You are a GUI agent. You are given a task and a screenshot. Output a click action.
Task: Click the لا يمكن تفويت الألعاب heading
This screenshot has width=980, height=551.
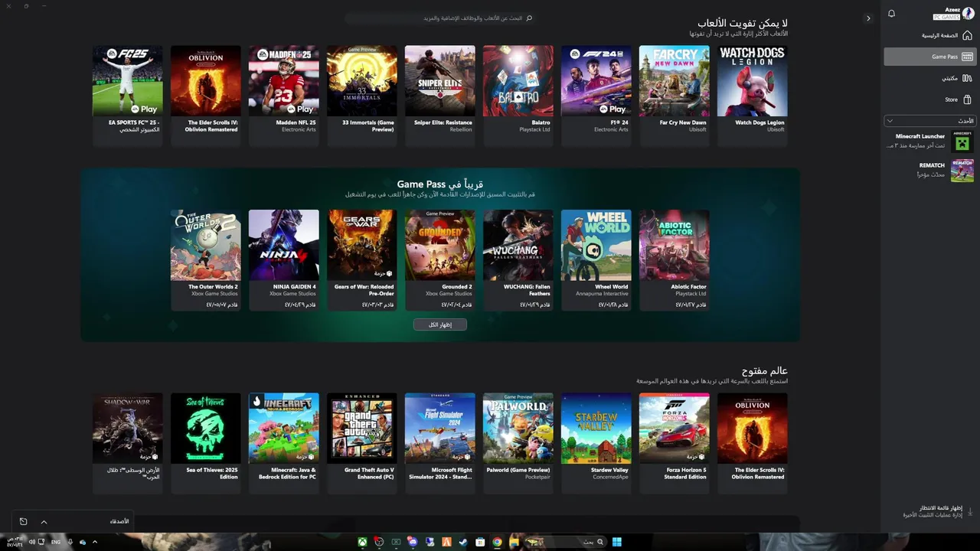pos(743,23)
